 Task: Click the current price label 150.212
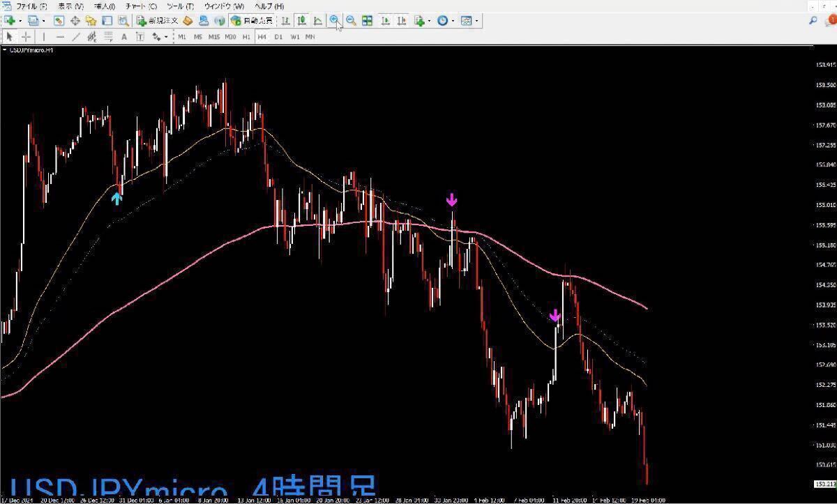click(824, 484)
